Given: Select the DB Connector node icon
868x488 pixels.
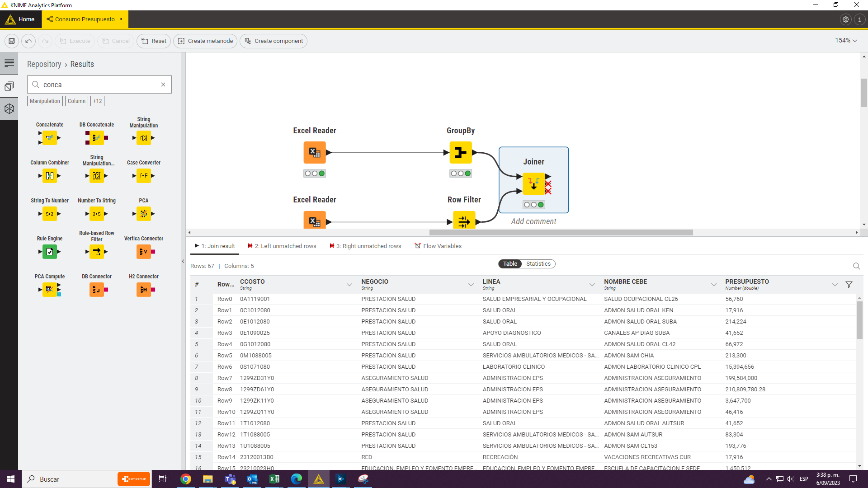Looking at the screenshot, I should point(97,290).
